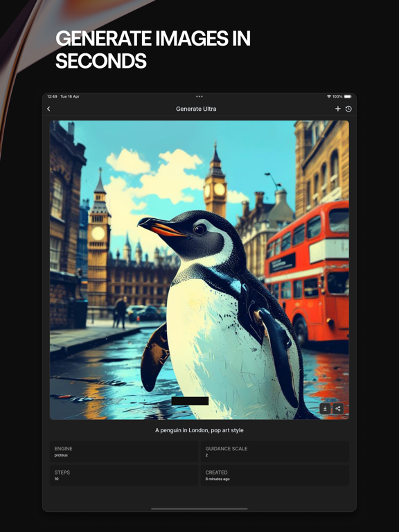Share the generated penguin image
The width and height of the screenshot is (399, 532).
(338, 409)
